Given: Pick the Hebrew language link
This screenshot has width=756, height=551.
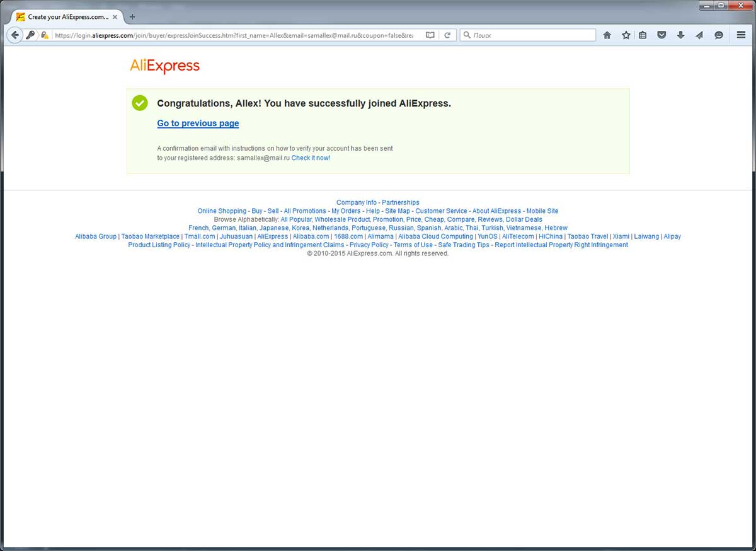Looking at the screenshot, I should click(556, 228).
